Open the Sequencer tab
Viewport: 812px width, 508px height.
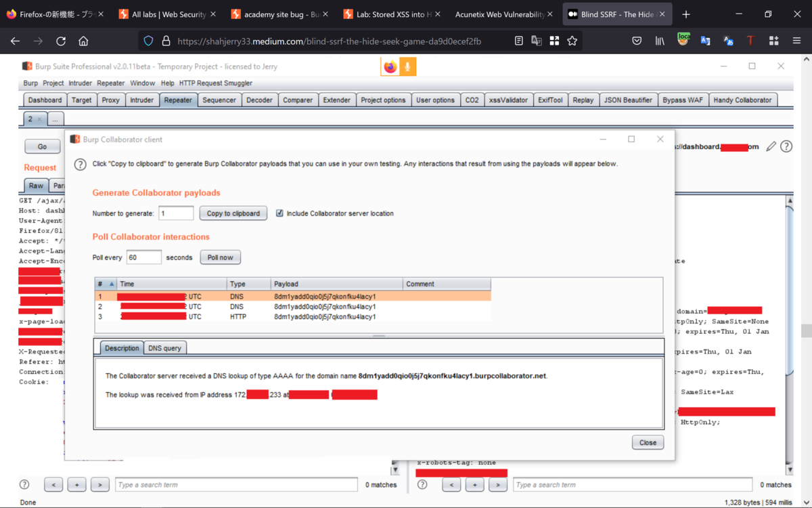point(219,100)
